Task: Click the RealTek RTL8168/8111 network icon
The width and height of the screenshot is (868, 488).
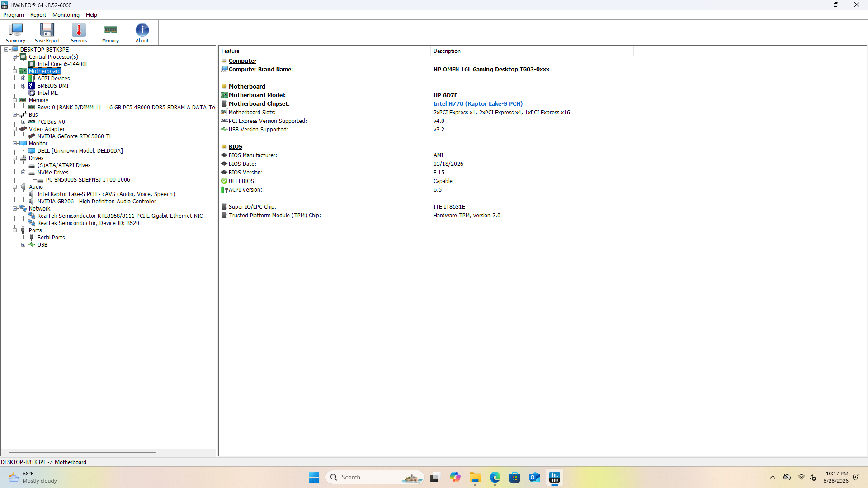Action: pos(32,216)
